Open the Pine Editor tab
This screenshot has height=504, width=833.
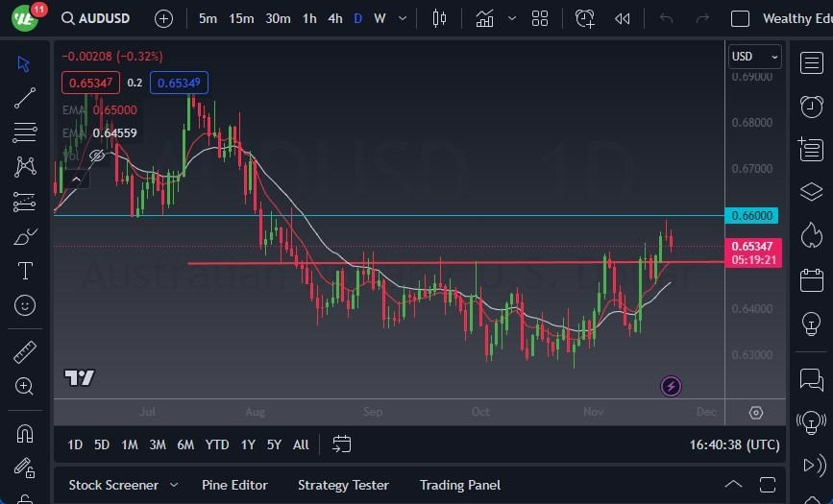[234, 485]
